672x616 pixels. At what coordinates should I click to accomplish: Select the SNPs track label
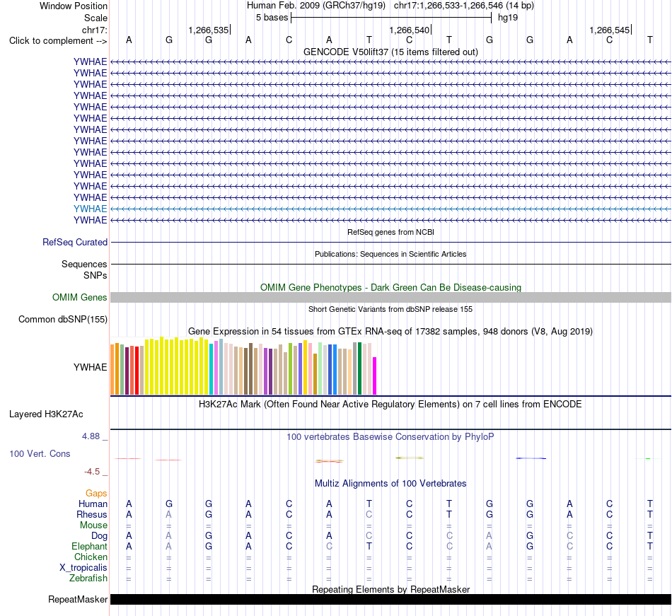[x=95, y=275]
